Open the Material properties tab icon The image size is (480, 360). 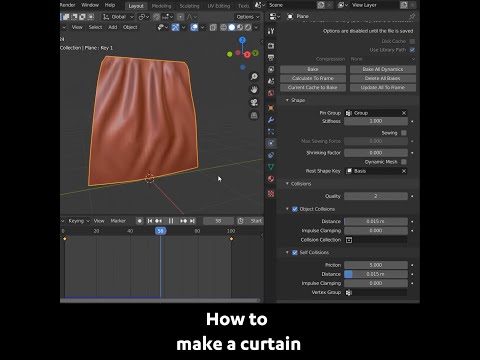pos(271,179)
